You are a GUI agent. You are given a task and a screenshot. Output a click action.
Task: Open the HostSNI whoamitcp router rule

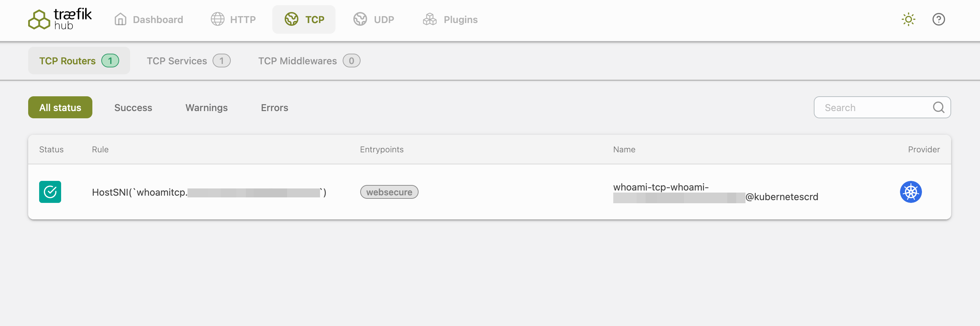[x=209, y=192]
